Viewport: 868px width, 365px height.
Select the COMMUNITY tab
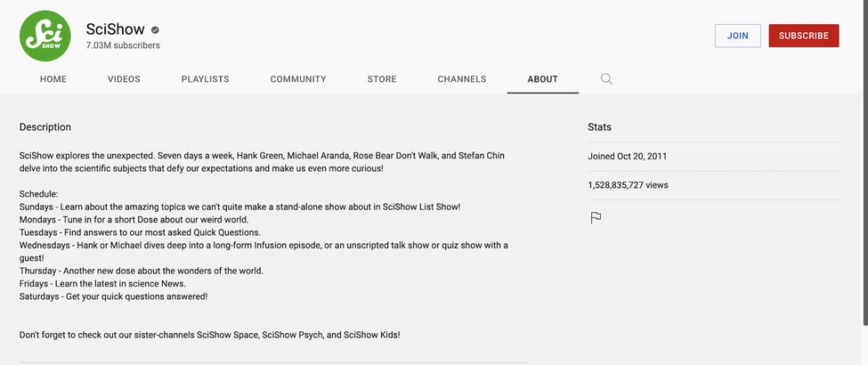pos(298,79)
